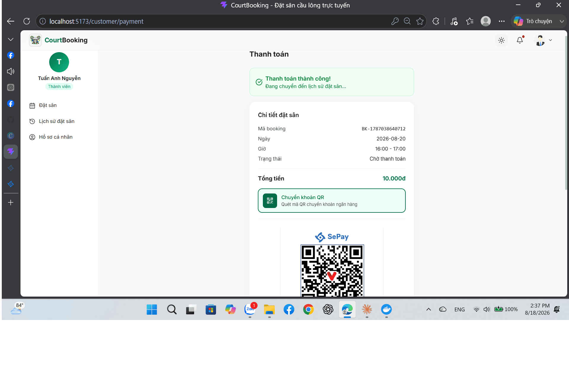
Task: Open the browser extensions puzzle icon
Action: pyautogui.click(x=436, y=21)
